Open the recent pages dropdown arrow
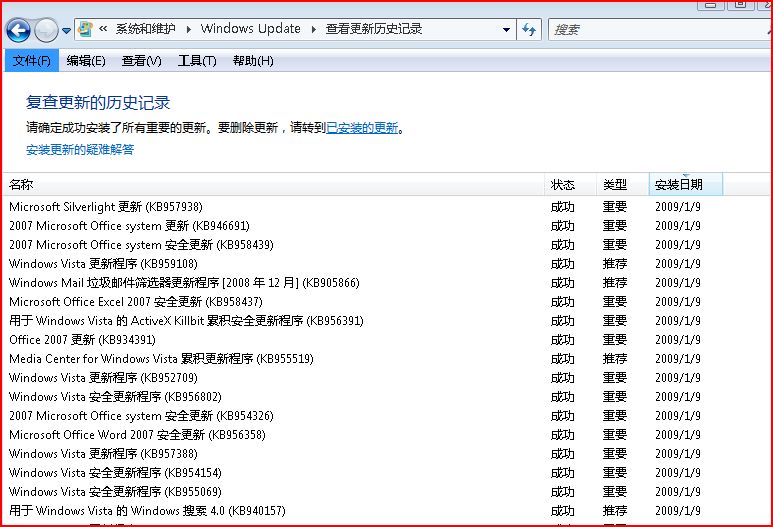This screenshot has height=527, width=773. point(67,31)
